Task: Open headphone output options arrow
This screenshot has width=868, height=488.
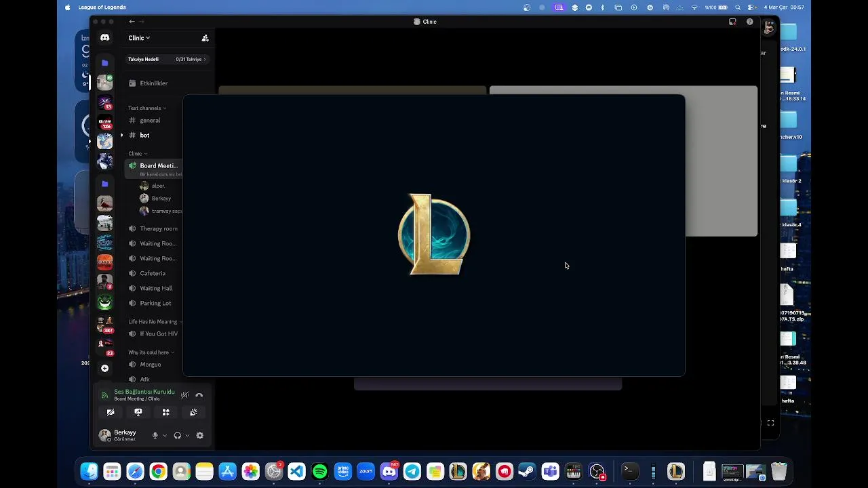Action: [187, 436]
